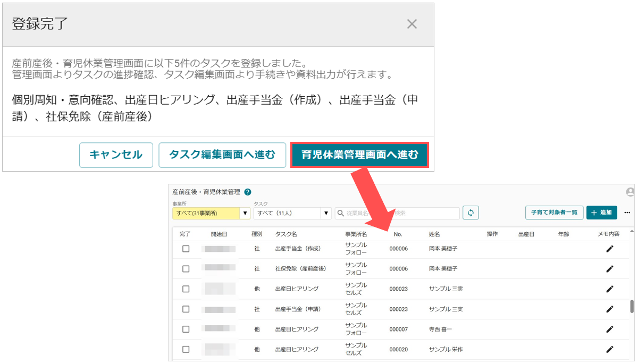
Task: Select task name 出産手当金(作成)
Action: pyautogui.click(x=298, y=249)
